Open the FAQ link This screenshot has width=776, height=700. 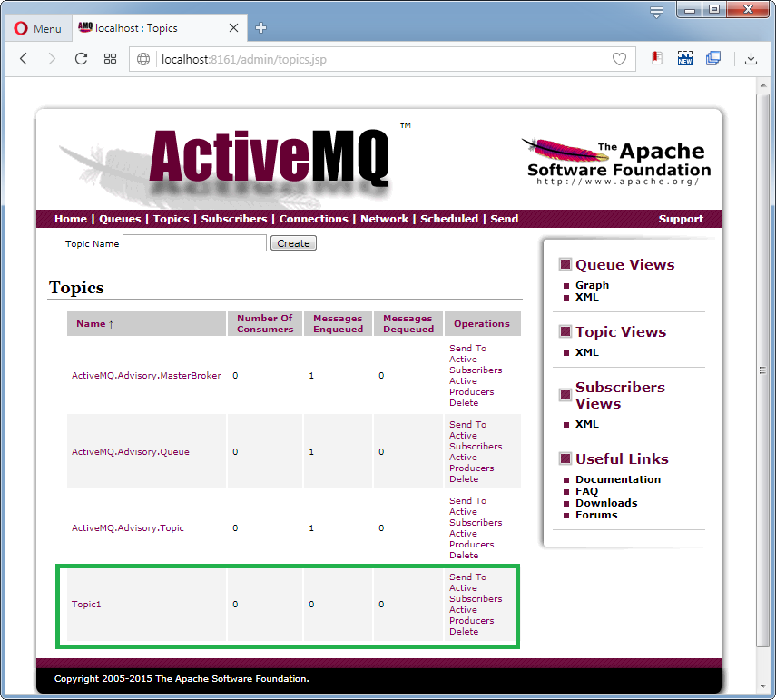click(x=586, y=491)
